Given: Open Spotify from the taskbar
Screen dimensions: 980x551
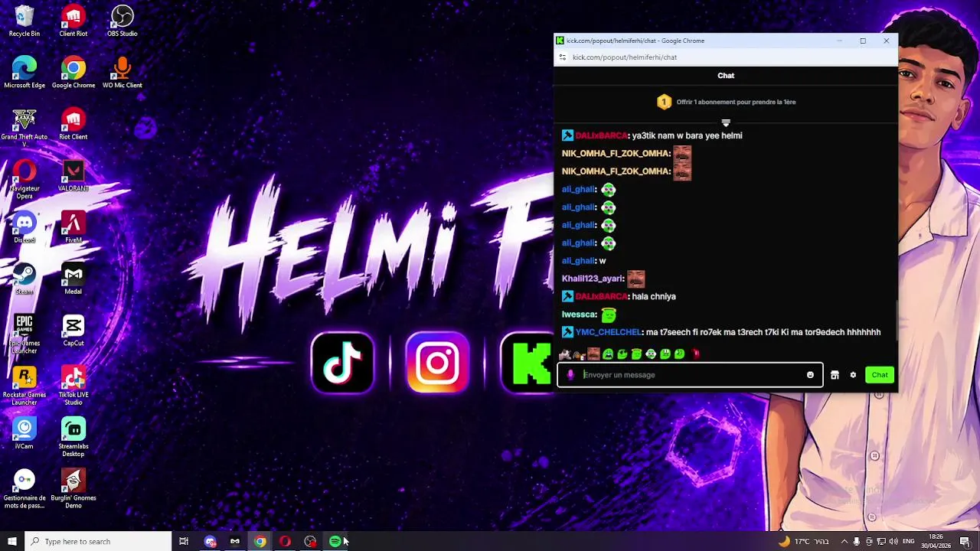Looking at the screenshot, I should (x=335, y=541).
